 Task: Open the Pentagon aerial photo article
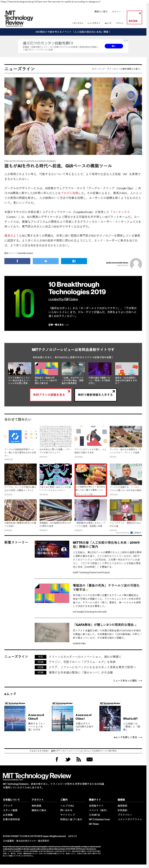[21, 510]
